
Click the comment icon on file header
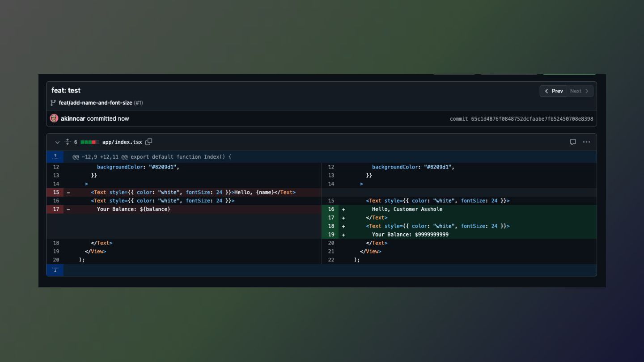coord(573,142)
